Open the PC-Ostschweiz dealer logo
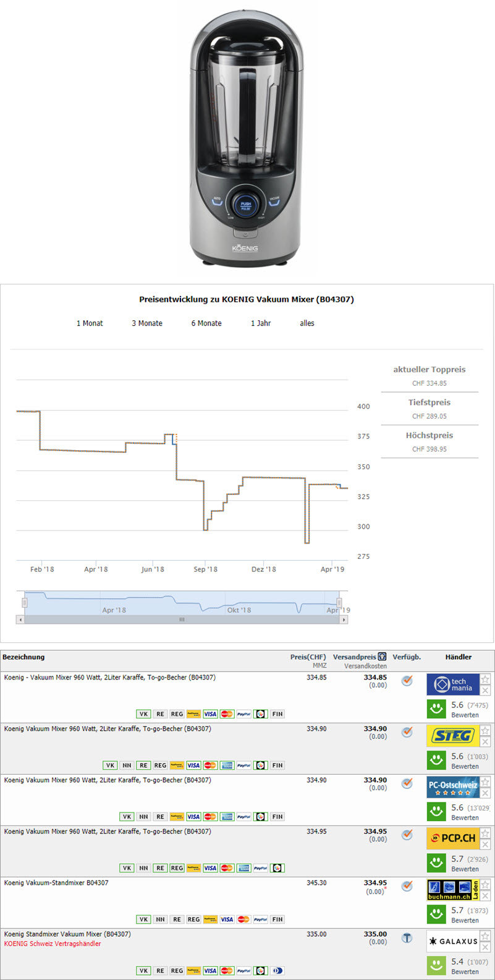 point(453,787)
